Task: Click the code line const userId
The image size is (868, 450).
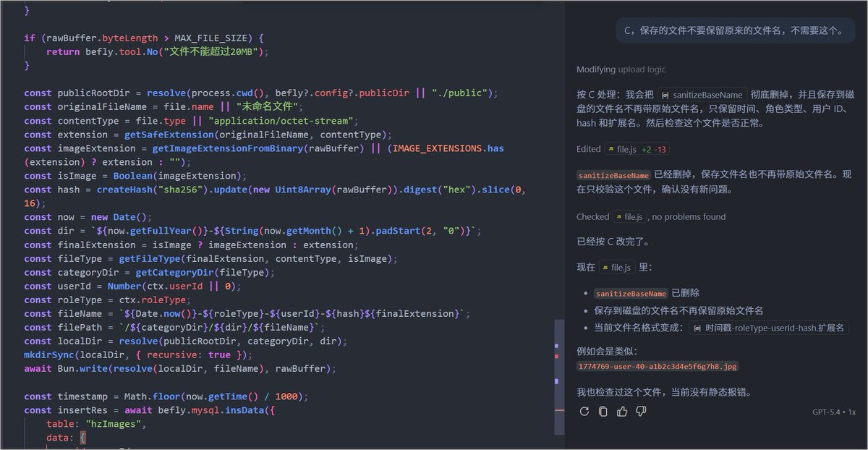Action: [132, 286]
